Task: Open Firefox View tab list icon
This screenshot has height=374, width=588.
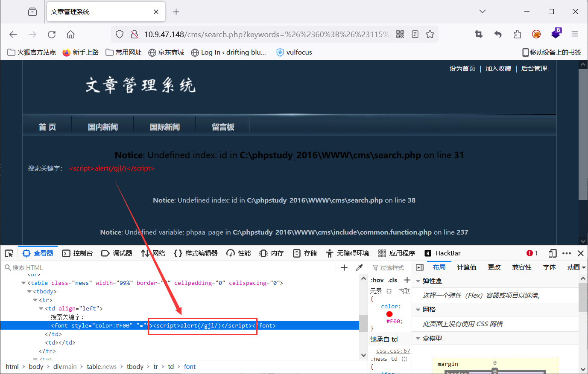Action: point(32,12)
